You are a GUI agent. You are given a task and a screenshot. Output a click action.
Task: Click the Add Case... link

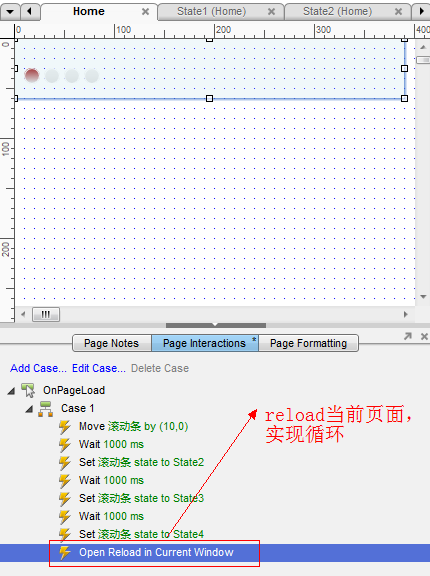[x=38, y=368]
